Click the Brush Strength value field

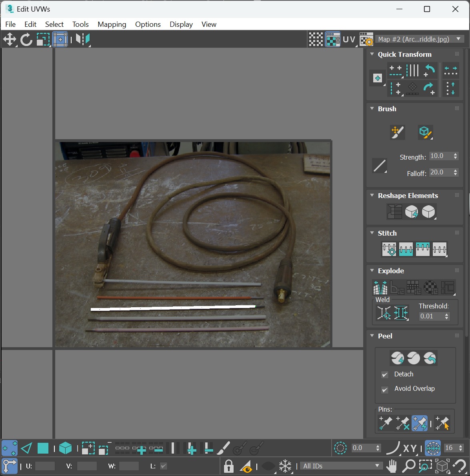[x=440, y=156]
